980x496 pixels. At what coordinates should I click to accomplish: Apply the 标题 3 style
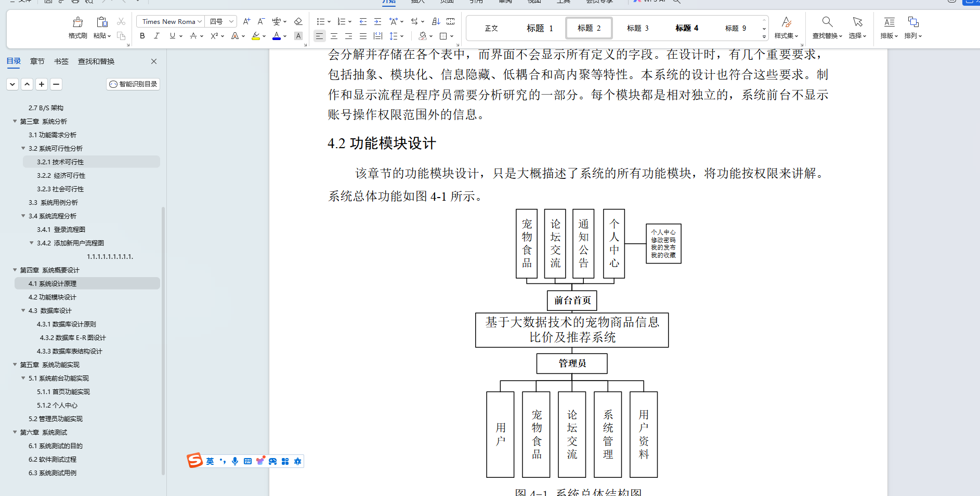637,28
